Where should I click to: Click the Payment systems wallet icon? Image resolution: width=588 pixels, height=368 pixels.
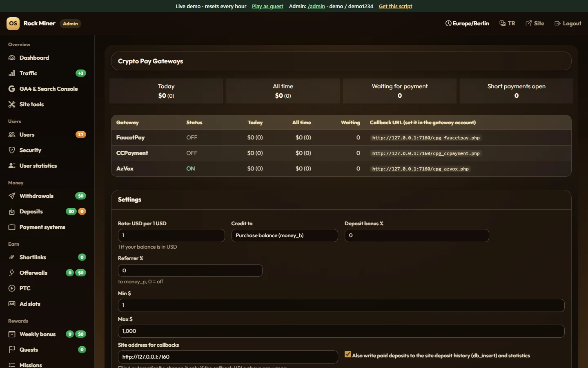coord(12,227)
